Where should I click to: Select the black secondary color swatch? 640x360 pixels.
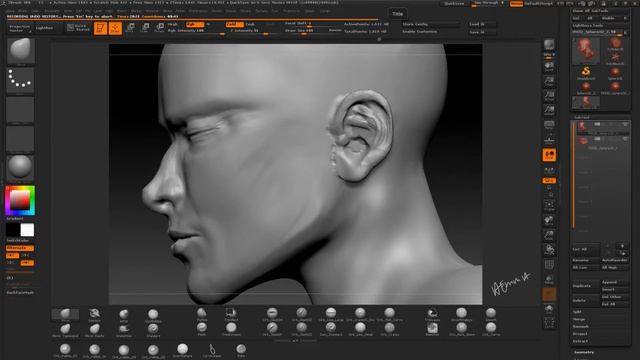[13, 230]
